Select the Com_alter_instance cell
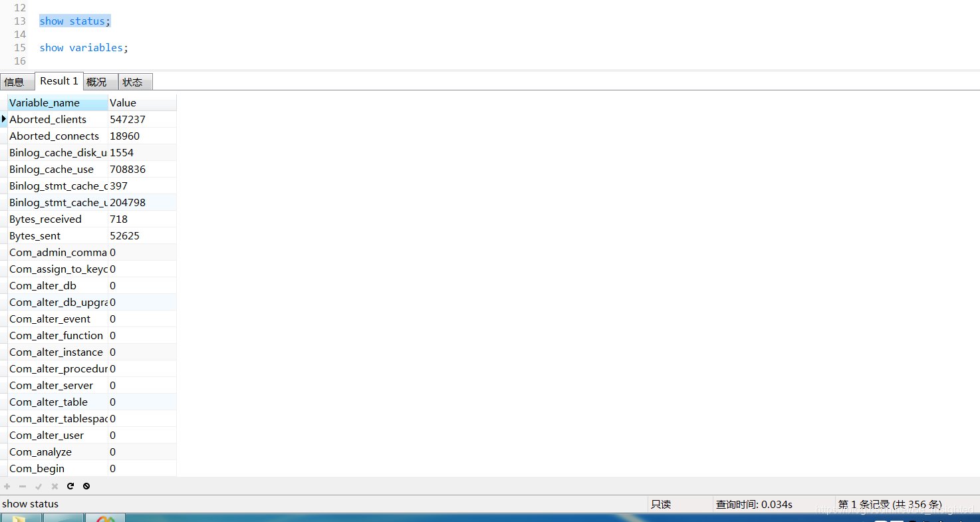This screenshot has height=522, width=980. tap(58, 352)
